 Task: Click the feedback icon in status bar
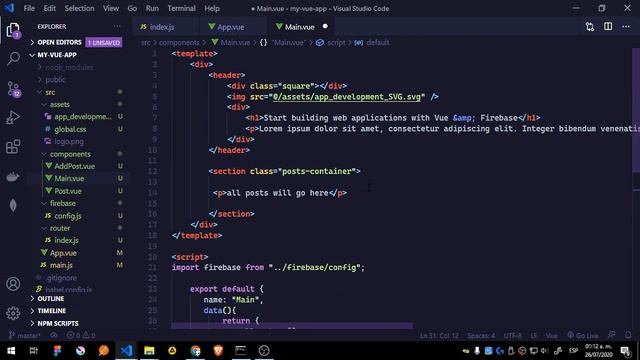click(611, 335)
